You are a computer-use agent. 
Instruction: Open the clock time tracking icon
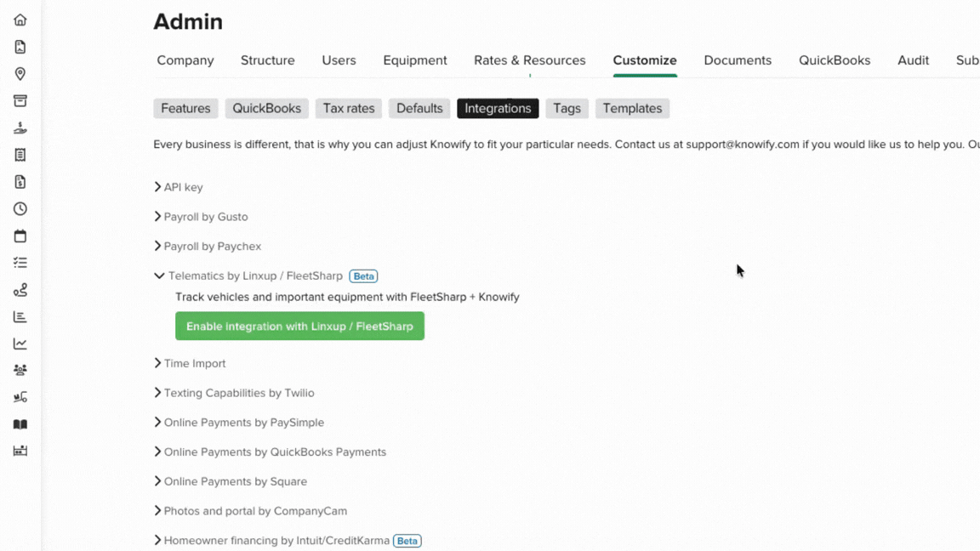click(20, 209)
